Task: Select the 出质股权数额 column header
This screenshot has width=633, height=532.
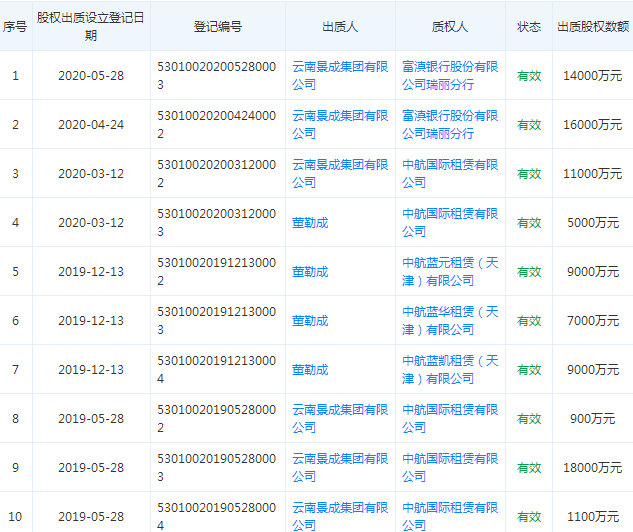Action: coord(593,27)
